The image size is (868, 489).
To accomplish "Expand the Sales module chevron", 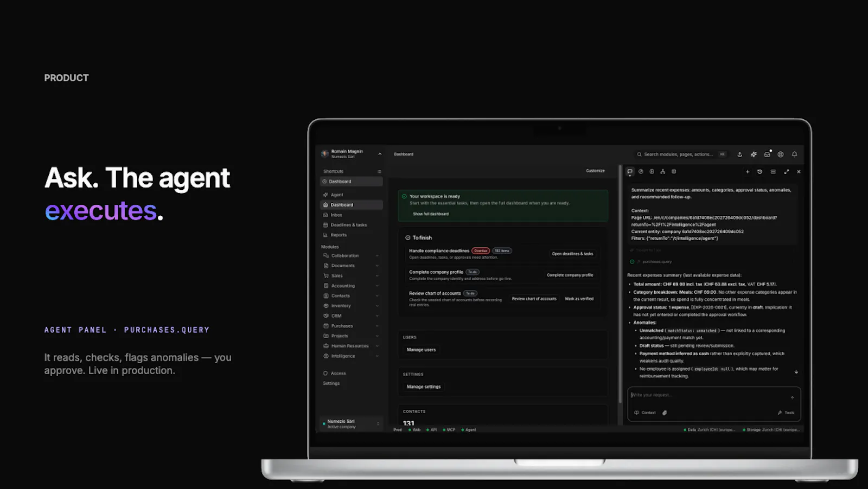I will click(x=377, y=276).
